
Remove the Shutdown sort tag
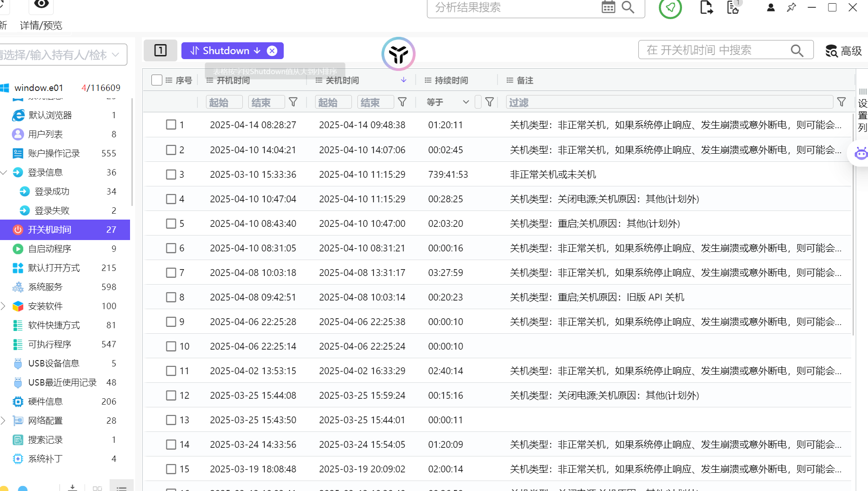coord(272,51)
